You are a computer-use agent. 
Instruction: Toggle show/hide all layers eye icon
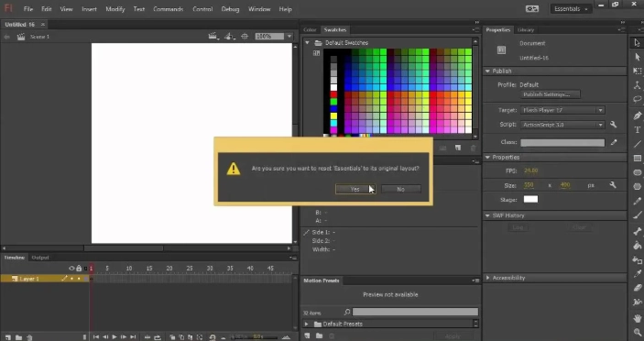point(71,269)
